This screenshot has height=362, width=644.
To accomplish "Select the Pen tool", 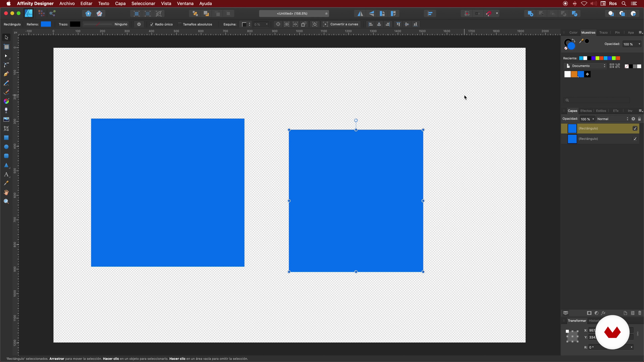I will (x=6, y=74).
